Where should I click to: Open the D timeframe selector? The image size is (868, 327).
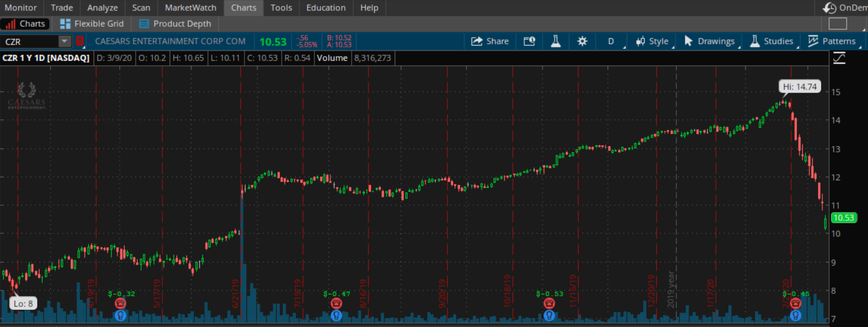[x=611, y=41]
